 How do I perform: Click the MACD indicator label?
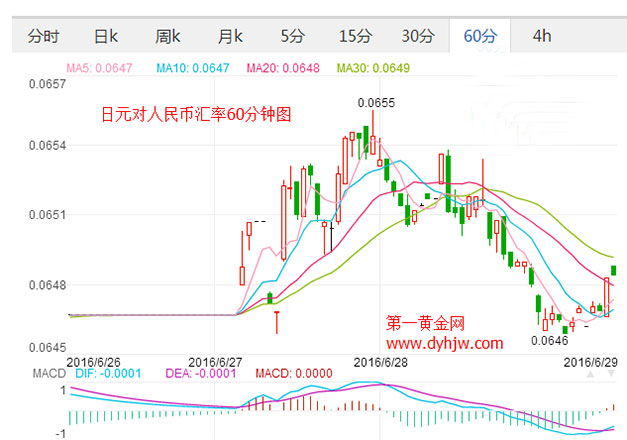(x=49, y=374)
